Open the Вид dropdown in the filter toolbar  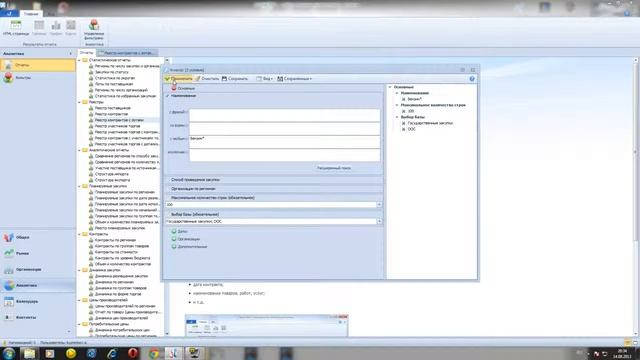[264, 78]
